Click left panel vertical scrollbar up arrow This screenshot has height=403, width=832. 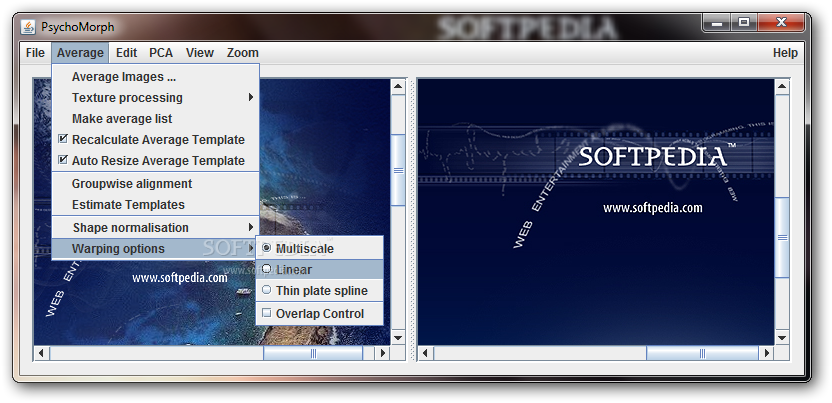click(x=398, y=86)
